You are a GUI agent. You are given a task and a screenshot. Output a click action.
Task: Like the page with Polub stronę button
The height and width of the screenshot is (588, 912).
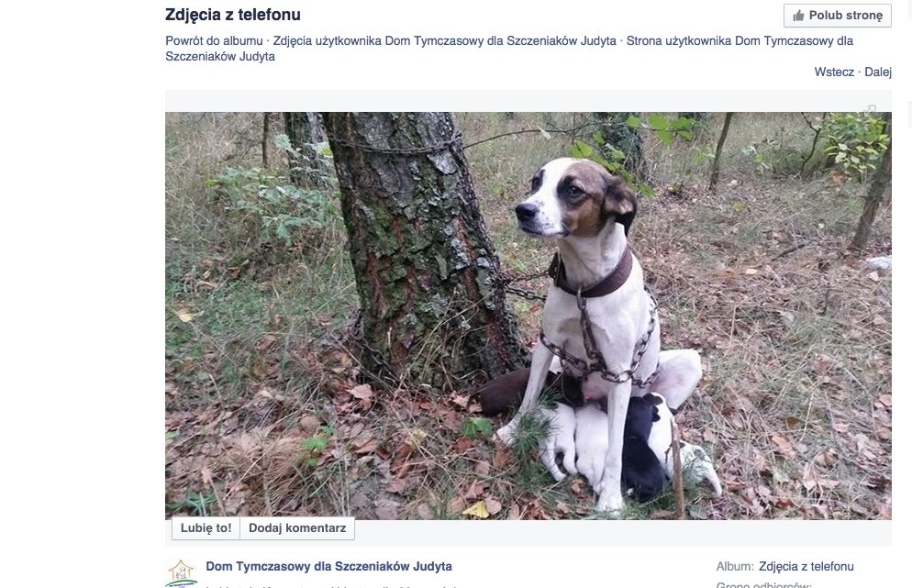coord(838,16)
